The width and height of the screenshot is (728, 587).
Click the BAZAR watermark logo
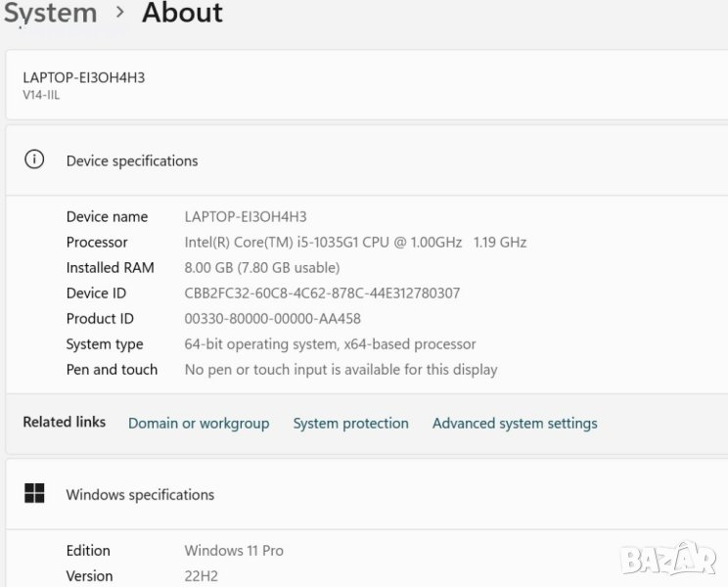pyautogui.click(x=669, y=558)
